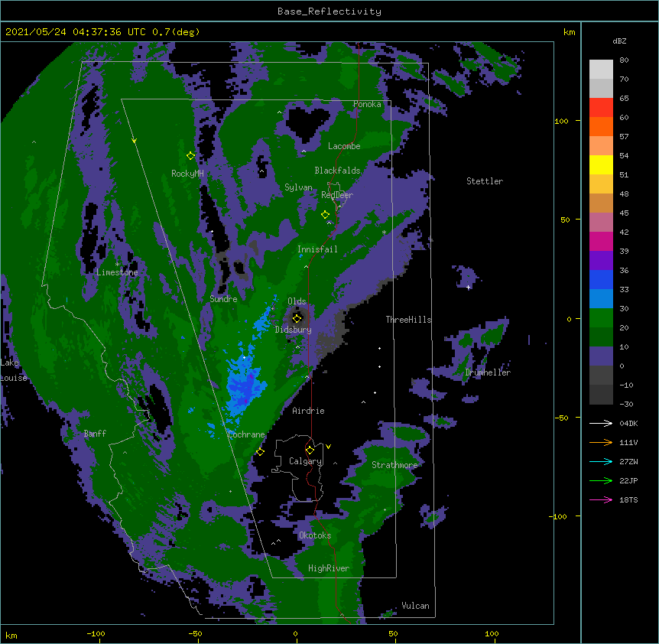
Task: Click the yellow diamond marker above RockyMH
Action: coord(191,155)
